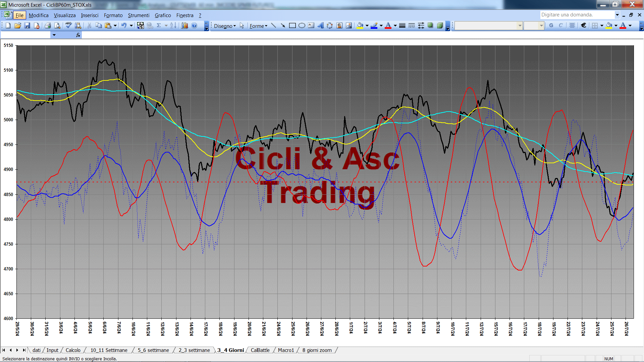The height and width of the screenshot is (362, 644).
Task: Expand the AutoSum functions arrow
Action: [x=166, y=26]
